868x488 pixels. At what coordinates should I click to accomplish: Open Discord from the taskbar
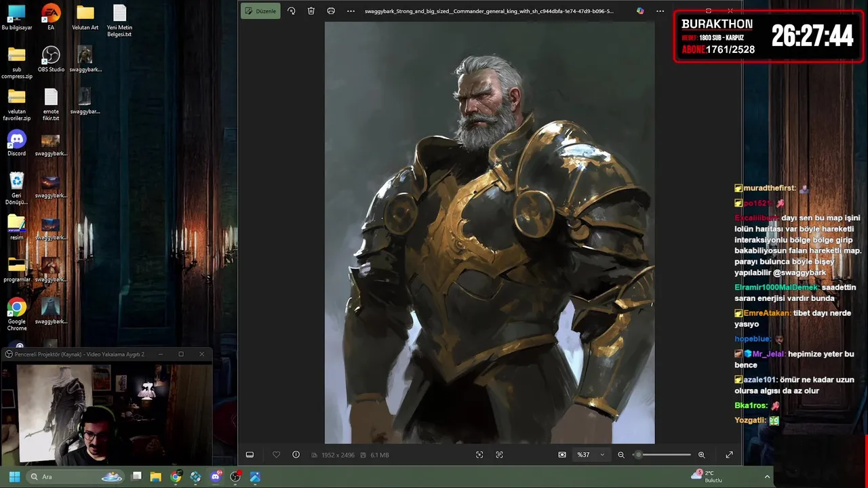pos(216,476)
